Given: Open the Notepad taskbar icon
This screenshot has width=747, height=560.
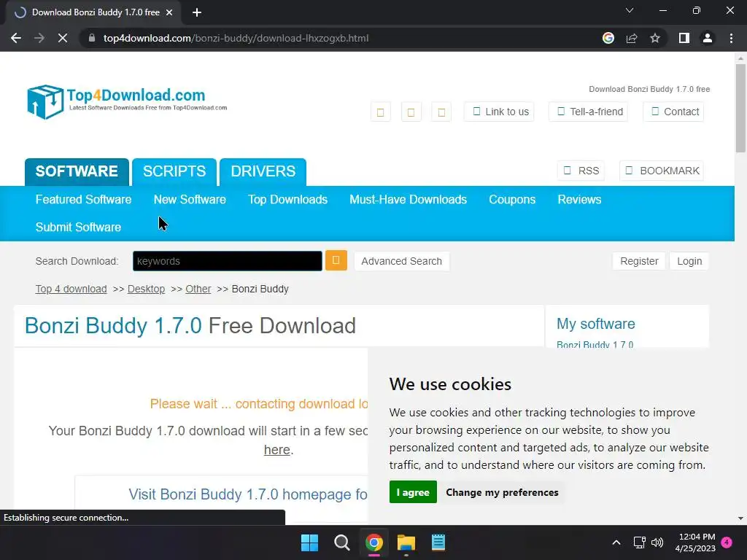Looking at the screenshot, I should click(438, 542).
